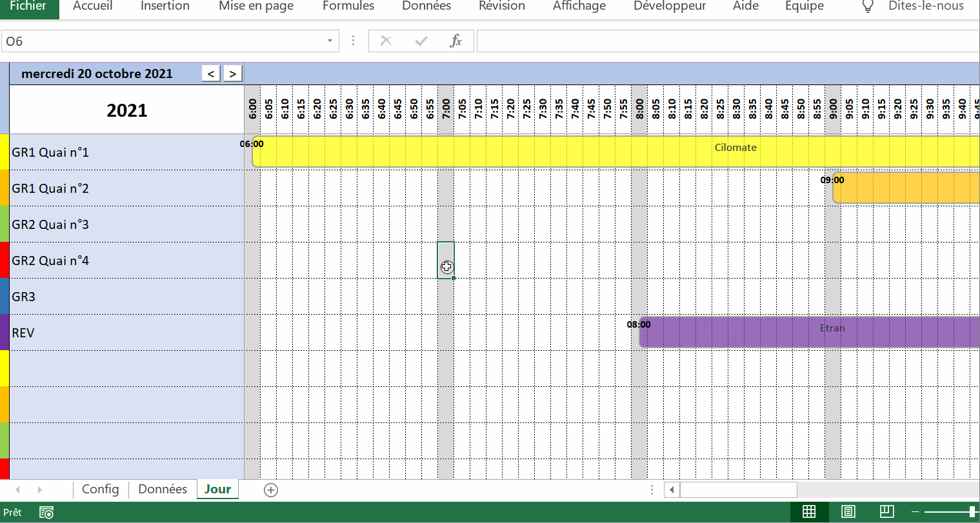The width and height of the screenshot is (980, 523).
Task: Click the 8:00 time column header
Action: click(639, 110)
